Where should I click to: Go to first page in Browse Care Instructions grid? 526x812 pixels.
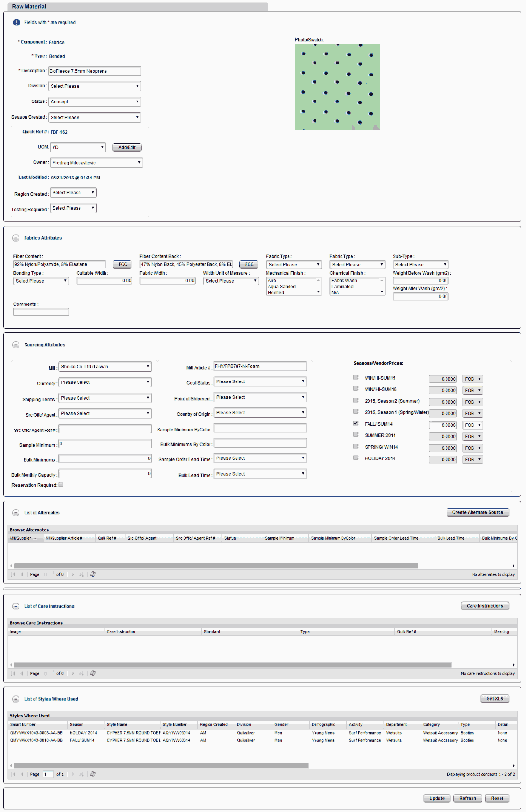click(x=13, y=673)
